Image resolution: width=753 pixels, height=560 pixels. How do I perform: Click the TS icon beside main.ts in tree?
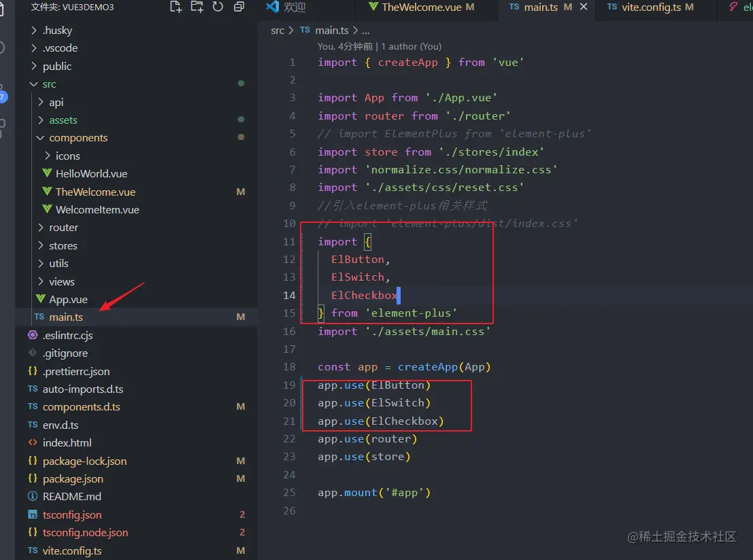(39, 317)
